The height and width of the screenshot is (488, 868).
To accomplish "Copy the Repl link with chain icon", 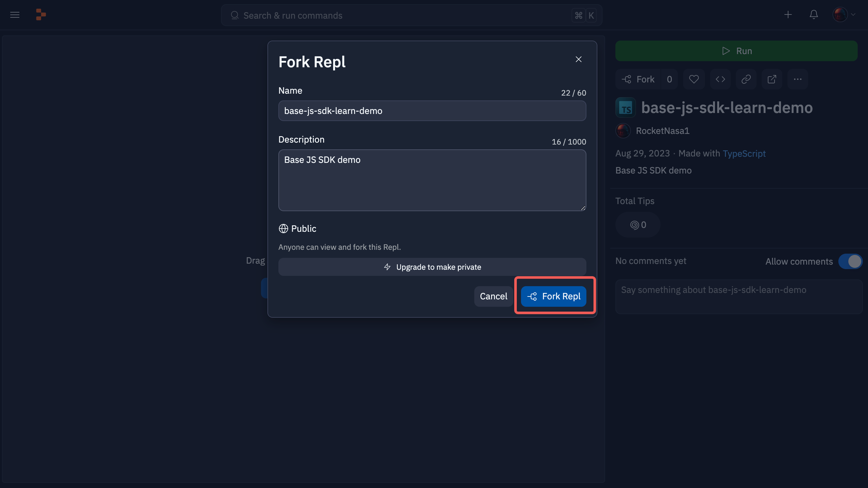I will coord(746,80).
